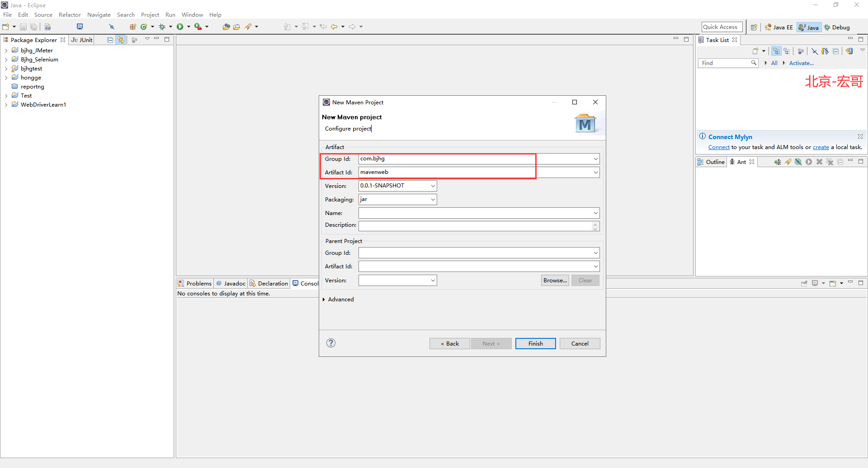Click Collapse All in Task List
Viewport: 868px width, 468px height.
click(x=836, y=51)
